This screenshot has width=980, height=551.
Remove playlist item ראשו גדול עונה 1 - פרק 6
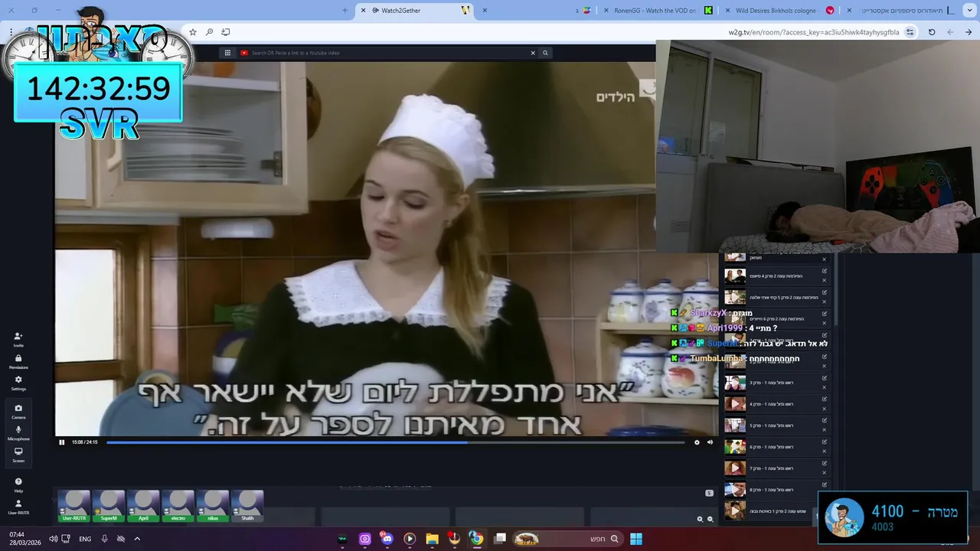825,452
